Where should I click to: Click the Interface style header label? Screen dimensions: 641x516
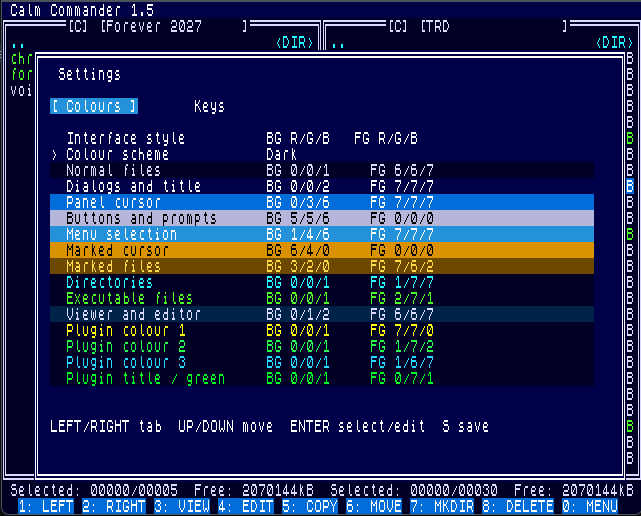tap(126, 139)
